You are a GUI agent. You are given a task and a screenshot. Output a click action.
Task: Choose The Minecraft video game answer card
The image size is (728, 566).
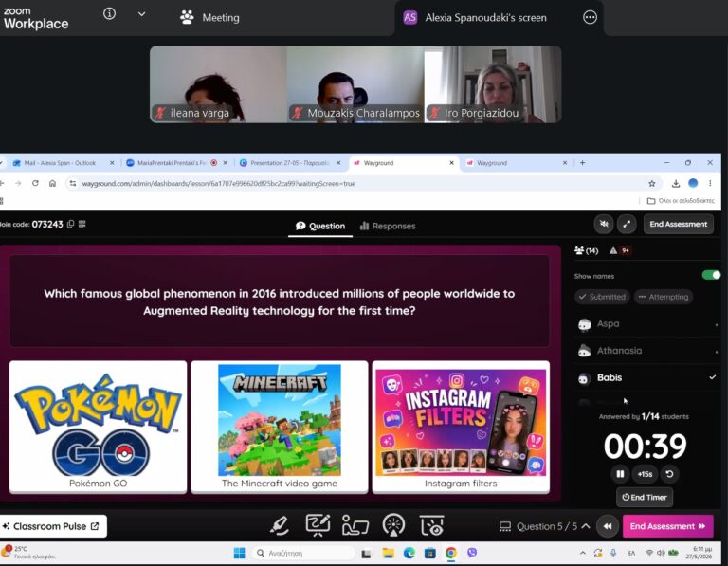(x=280, y=427)
